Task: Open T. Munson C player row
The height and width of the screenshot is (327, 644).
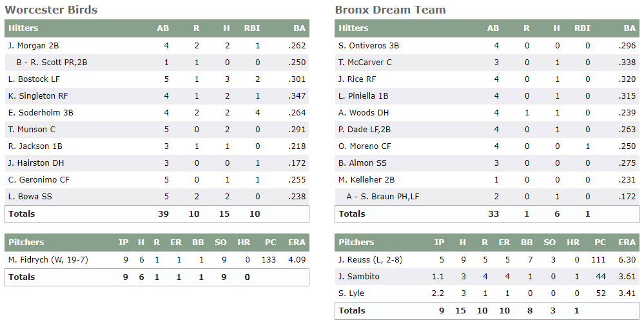Action: point(32,130)
